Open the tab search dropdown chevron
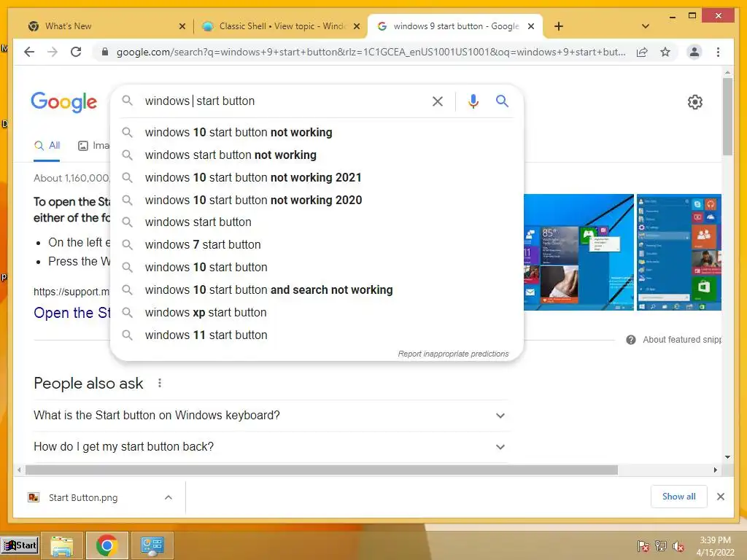747x560 pixels. (x=646, y=26)
